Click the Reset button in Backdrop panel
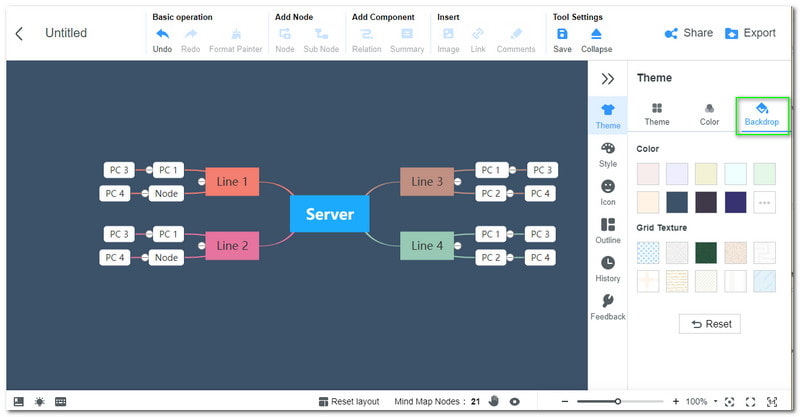This screenshot has height=417, width=800. 709,324
